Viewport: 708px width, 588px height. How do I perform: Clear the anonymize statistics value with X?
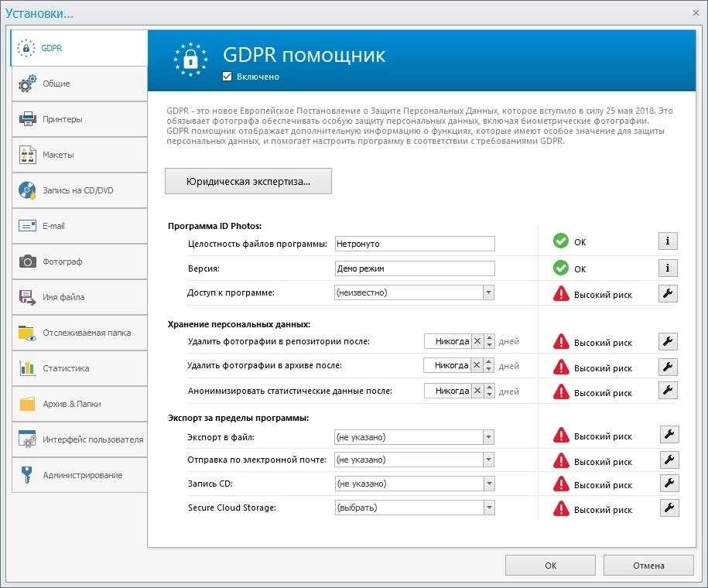477,391
